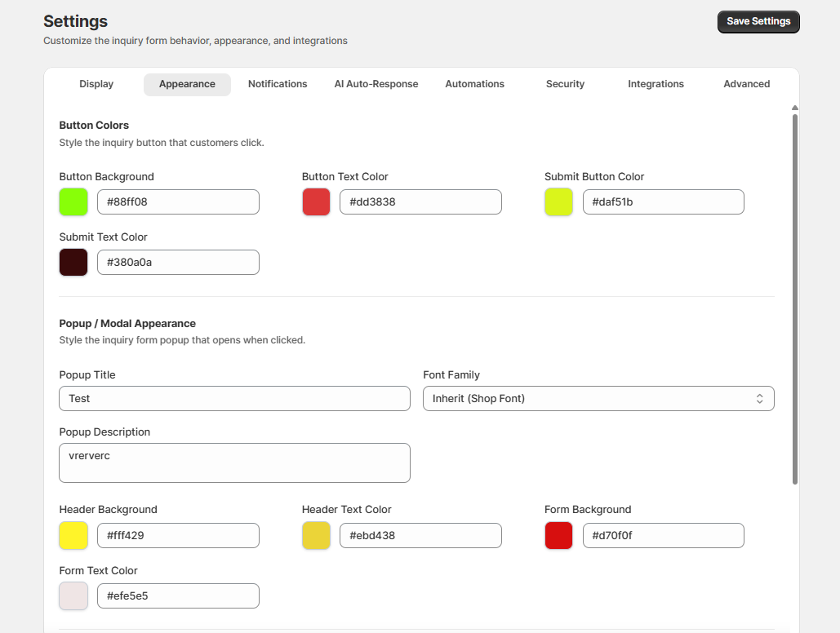Select the Header Text Color swatch
The image size is (840, 633).
pyautogui.click(x=316, y=535)
